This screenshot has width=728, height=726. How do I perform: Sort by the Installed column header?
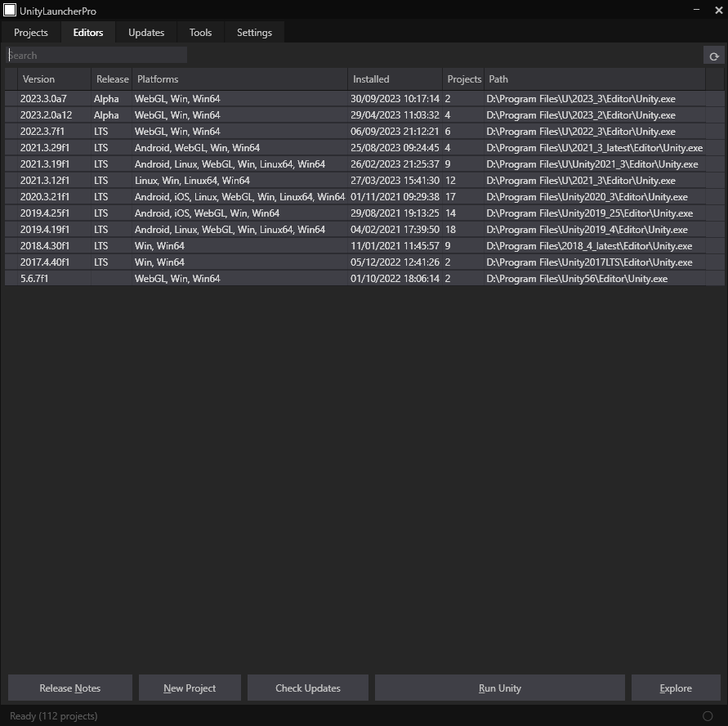tap(395, 79)
